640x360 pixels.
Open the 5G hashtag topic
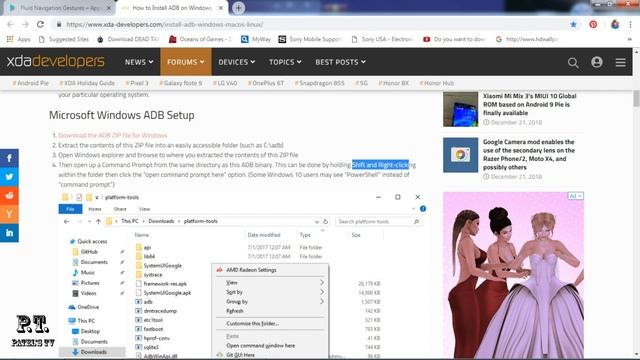(x=361, y=83)
